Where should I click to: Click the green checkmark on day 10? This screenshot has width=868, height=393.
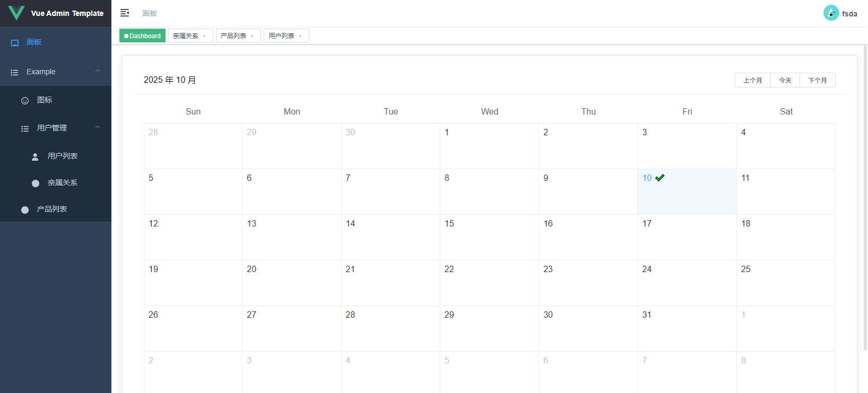click(659, 178)
